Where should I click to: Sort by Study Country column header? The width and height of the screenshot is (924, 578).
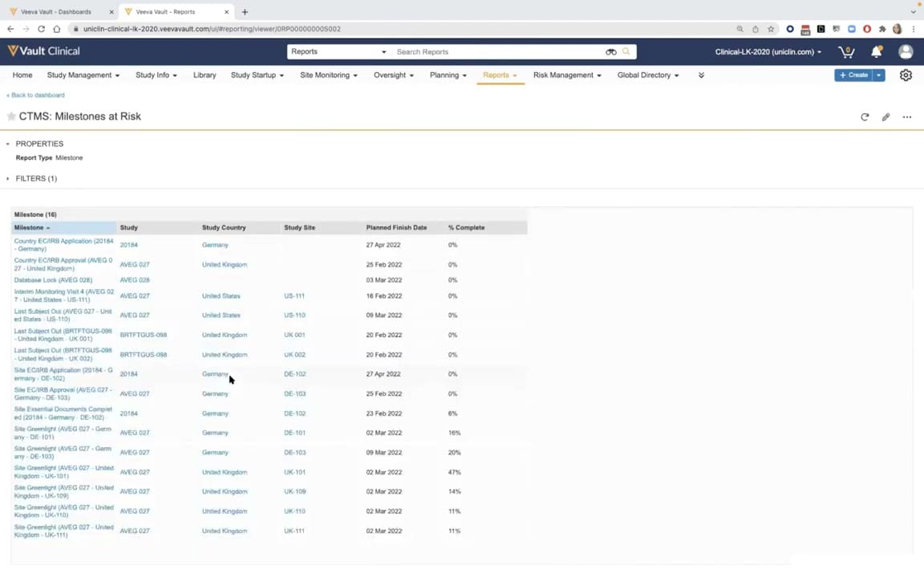(224, 228)
